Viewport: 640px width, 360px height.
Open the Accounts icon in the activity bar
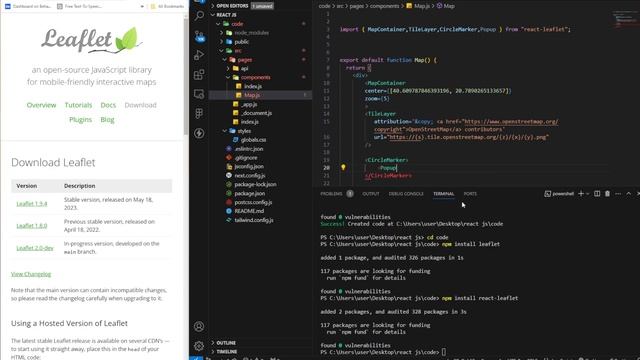tap(199, 327)
